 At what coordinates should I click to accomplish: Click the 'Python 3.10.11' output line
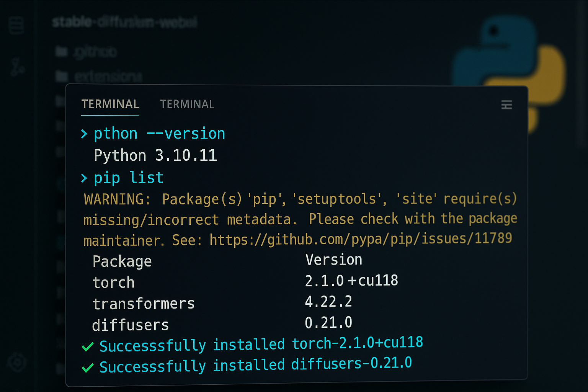coord(155,155)
